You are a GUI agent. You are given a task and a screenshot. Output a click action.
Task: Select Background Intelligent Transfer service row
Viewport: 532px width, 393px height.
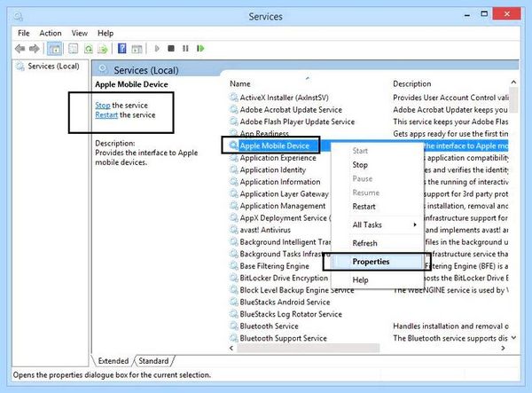[285, 242]
